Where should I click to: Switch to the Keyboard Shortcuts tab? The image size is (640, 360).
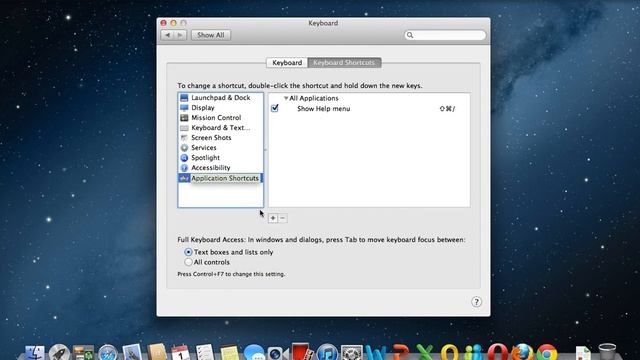(x=344, y=63)
